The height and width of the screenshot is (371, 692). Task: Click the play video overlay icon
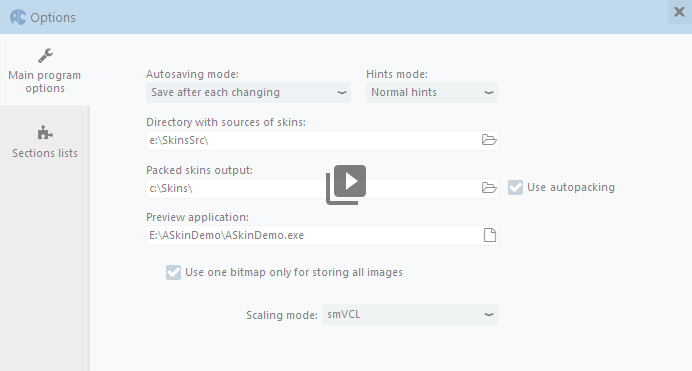coord(346,184)
